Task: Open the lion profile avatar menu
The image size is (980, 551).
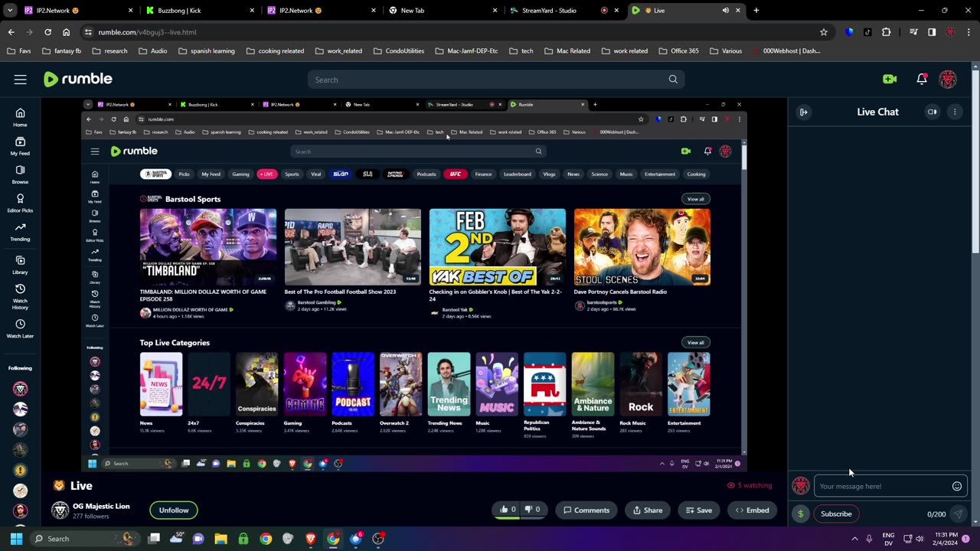Action: pyautogui.click(x=948, y=79)
